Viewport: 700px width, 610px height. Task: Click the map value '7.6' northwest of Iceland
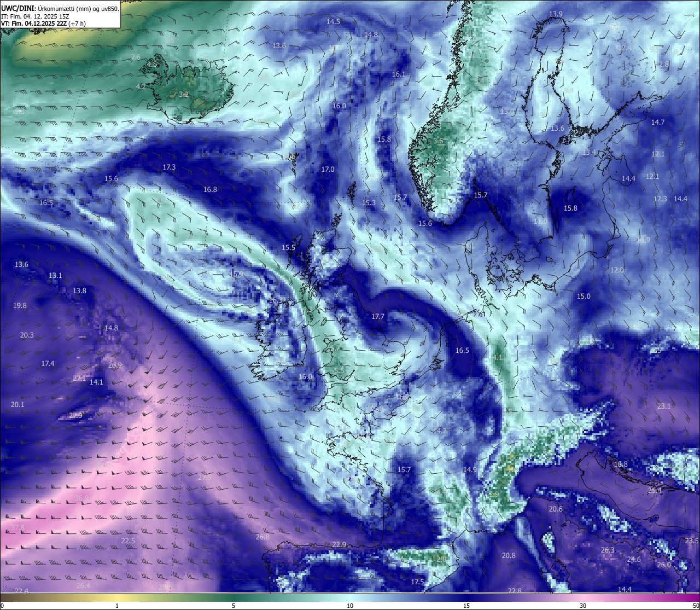click(136, 57)
